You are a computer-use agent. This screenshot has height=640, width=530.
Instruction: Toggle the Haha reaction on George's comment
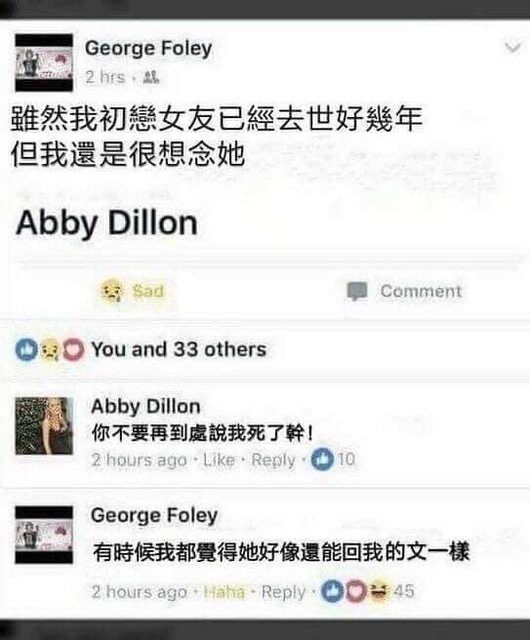[225, 592]
